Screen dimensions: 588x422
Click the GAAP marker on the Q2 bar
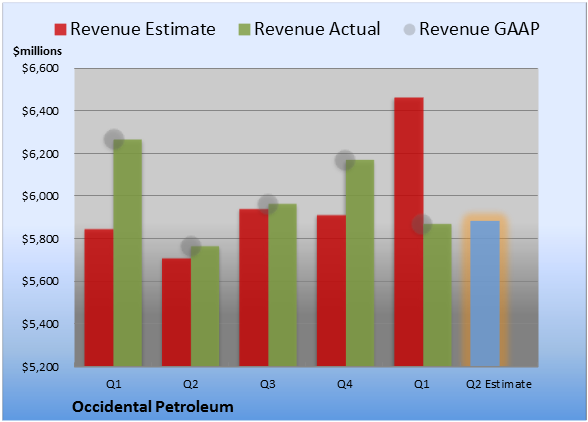click(190, 246)
